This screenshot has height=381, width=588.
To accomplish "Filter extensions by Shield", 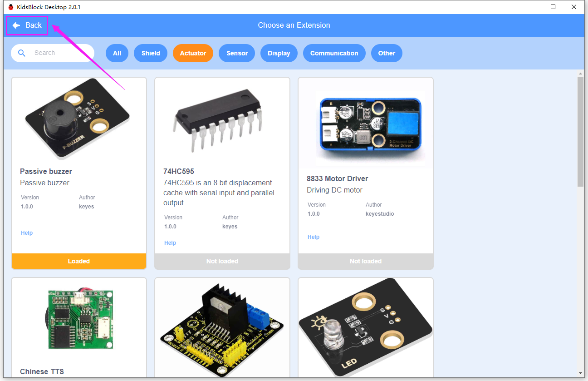I will pos(151,53).
